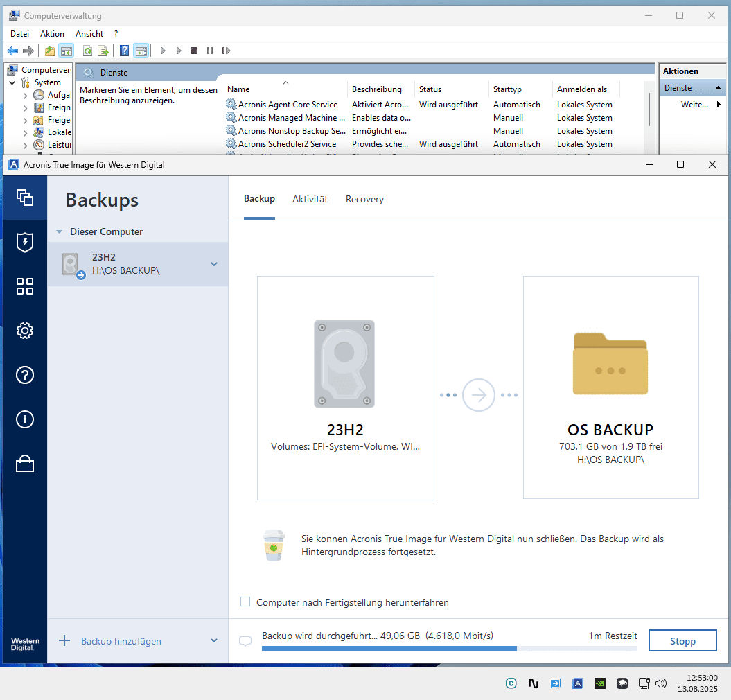Click the backup progress bar
Screen dimensions: 731x700
pos(450,649)
